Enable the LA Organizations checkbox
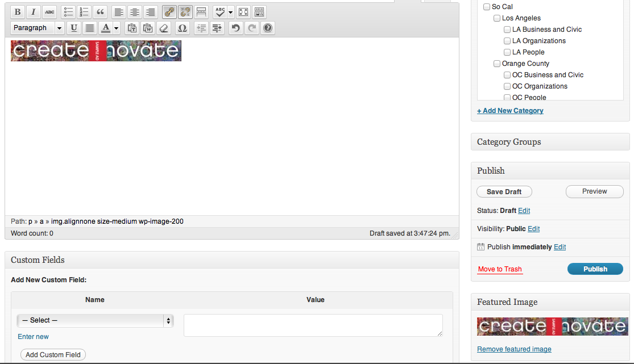The image size is (634, 364). (507, 41)
